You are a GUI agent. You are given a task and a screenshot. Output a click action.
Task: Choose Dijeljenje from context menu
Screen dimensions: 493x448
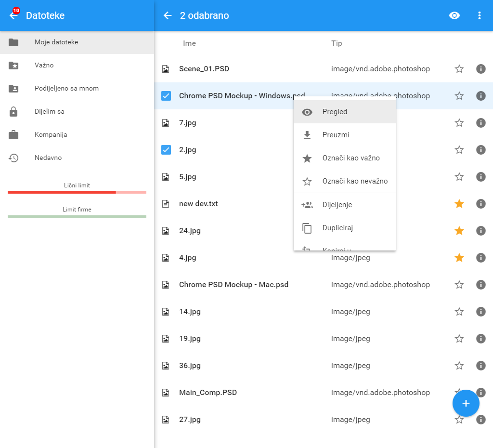(x=345, y=205)
